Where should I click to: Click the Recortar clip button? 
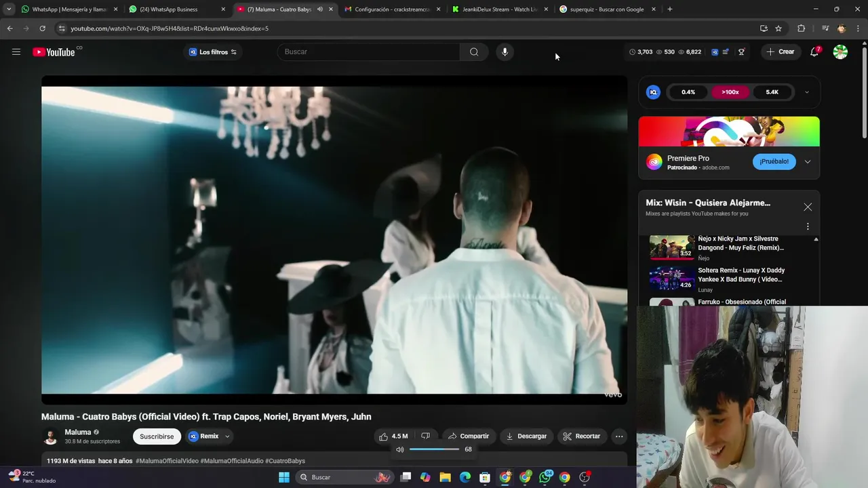click(x=582, y=436)
